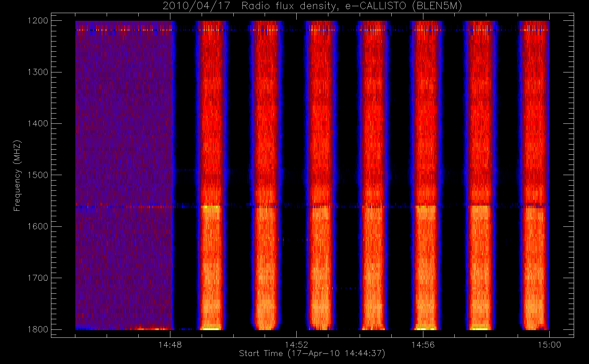The width and height of the screenshot is (589, 364).
Task: Click the 1400 frequency tick label
Action: (38, 124)
